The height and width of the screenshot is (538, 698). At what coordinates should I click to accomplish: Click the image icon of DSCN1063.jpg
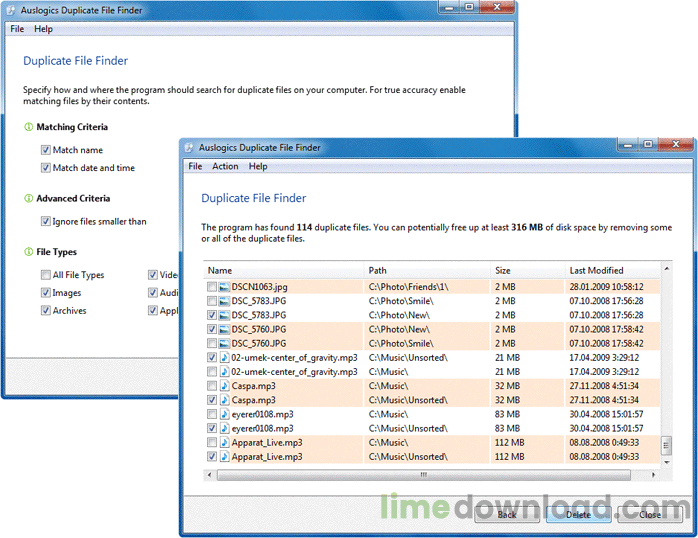[224, 287]
